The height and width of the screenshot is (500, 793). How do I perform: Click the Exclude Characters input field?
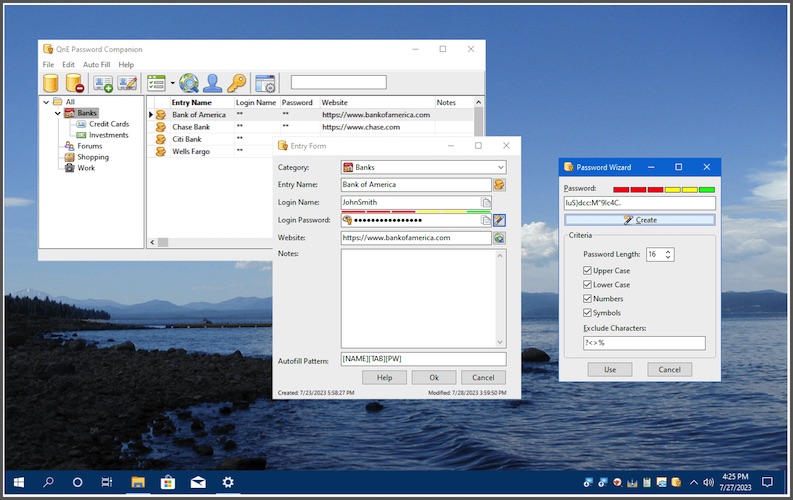(x=644, y=343)
